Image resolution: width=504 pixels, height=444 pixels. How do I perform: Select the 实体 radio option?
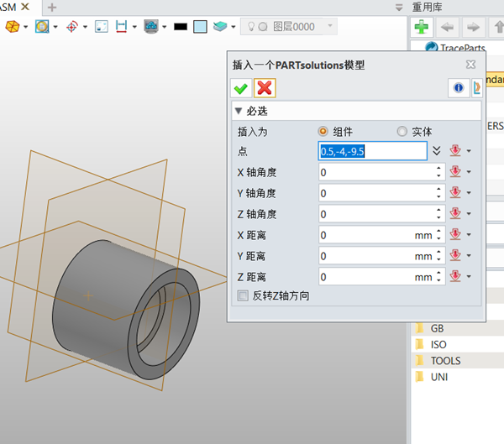(402, 132)
